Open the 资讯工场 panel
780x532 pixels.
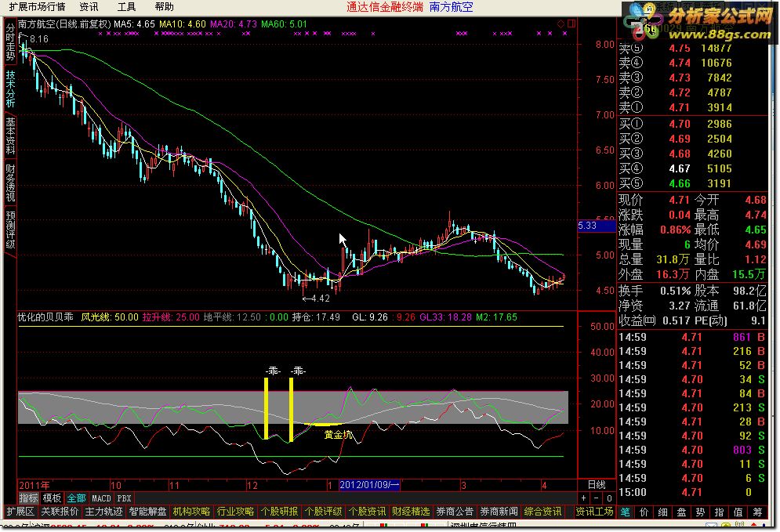(x=594, y=512)
